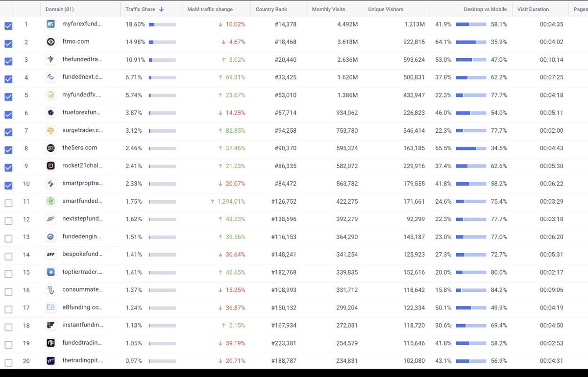Click the 00:09:06 visit duration cell
Viewport: 588px width, 377px height.
[552, 290]
